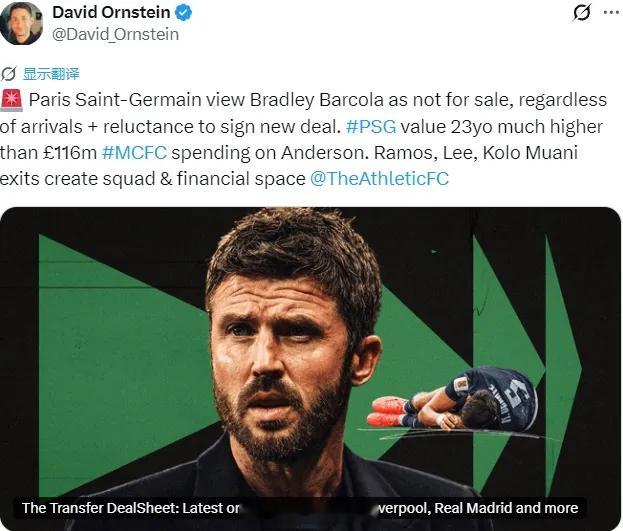Open the Grok icon beside the more menu
This screenshot has height=531, width=623.
(582, 12)
